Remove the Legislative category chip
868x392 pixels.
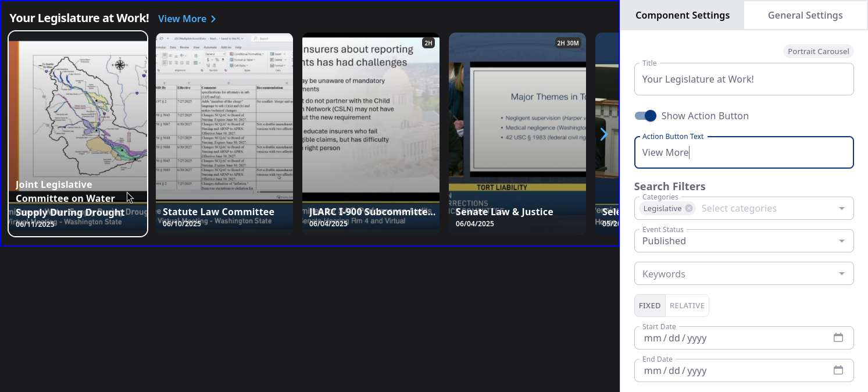pyautogui.click(x=689, y=208)
